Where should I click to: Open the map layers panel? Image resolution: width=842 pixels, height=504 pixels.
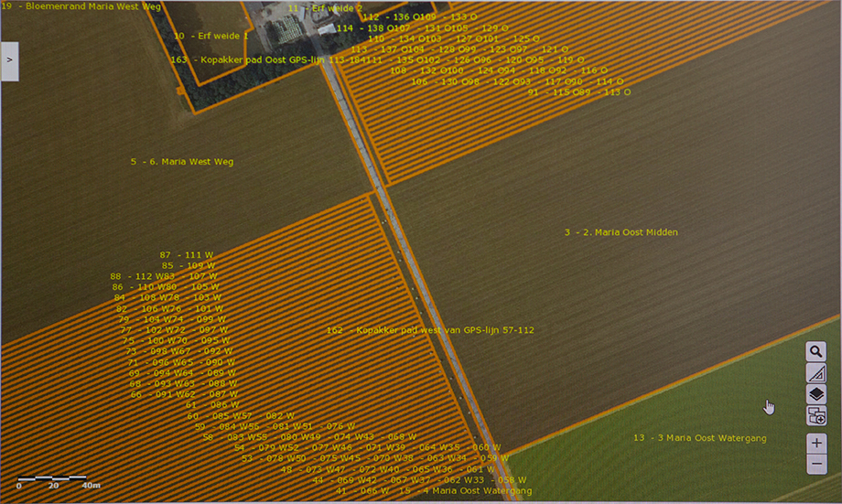pyautogui.click(x=816, y=394)
